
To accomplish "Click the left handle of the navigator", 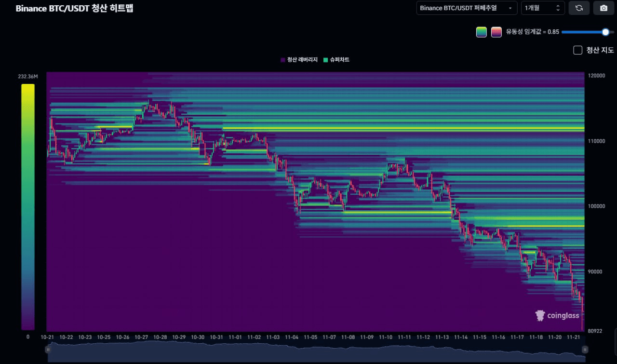I will click(48, 350).
